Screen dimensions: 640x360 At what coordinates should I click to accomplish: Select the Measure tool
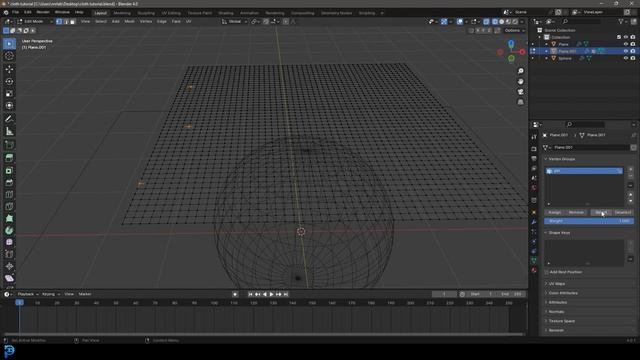[9, 131]
